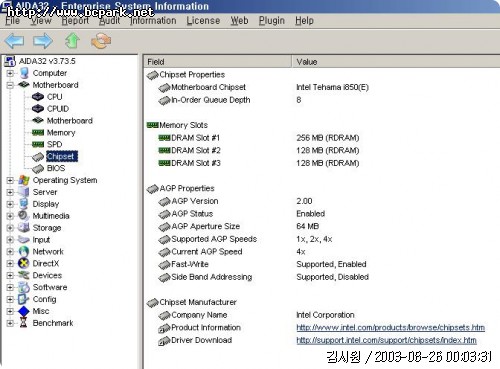Expand the DirectX tree node

(x=10, y=264)
